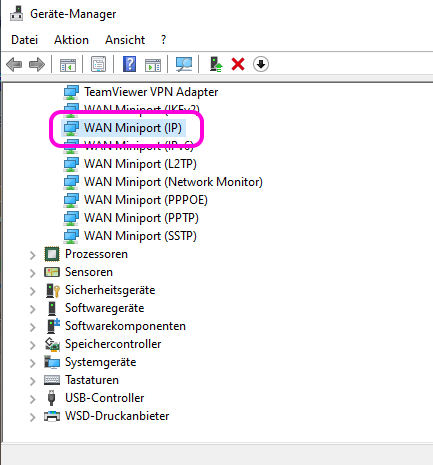Select WAN Miniport (PPPOE) device
This screenshot has height=465, width=433.
(136, 200)
